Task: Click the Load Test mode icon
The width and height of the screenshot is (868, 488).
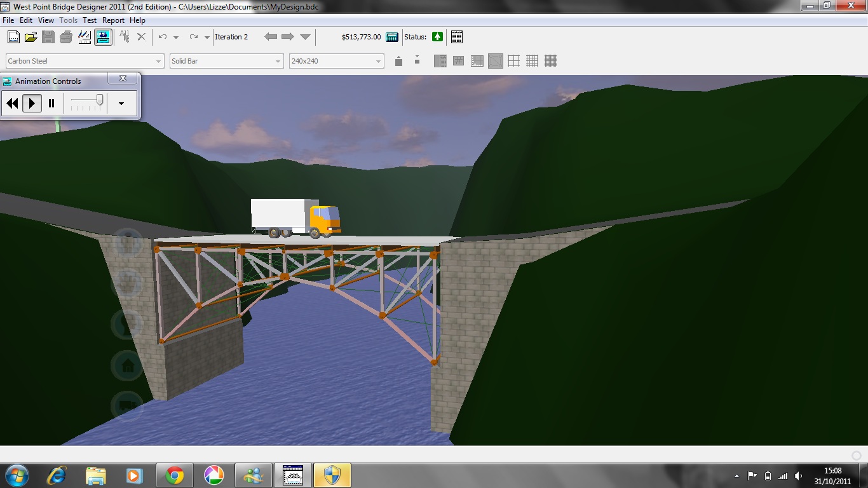Action: (103, 37)
